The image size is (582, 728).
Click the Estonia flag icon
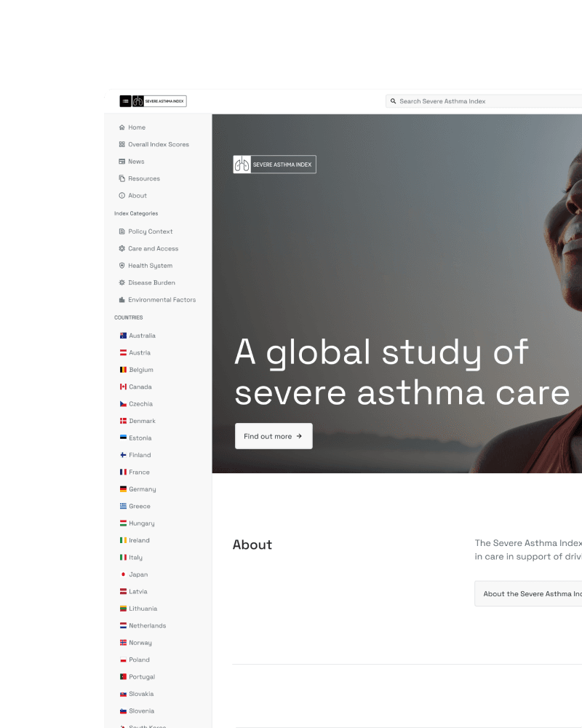pyautogui.click(x=123, y=438)
